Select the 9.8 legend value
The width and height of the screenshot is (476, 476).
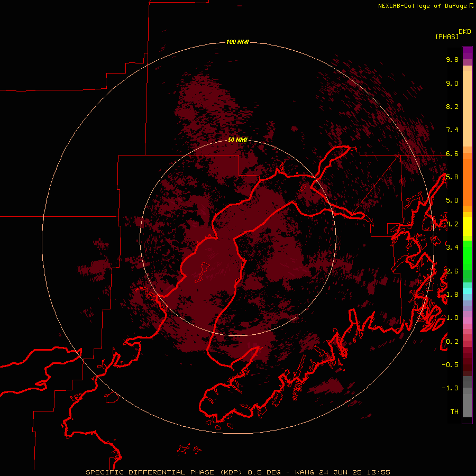pyautogui.click(x=452, y=59)
